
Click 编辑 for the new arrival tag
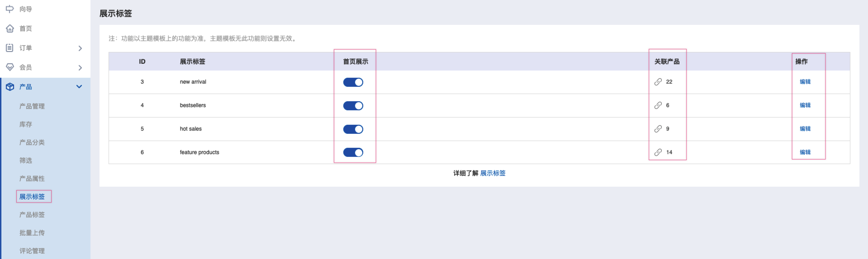click(x=805, y=82)
